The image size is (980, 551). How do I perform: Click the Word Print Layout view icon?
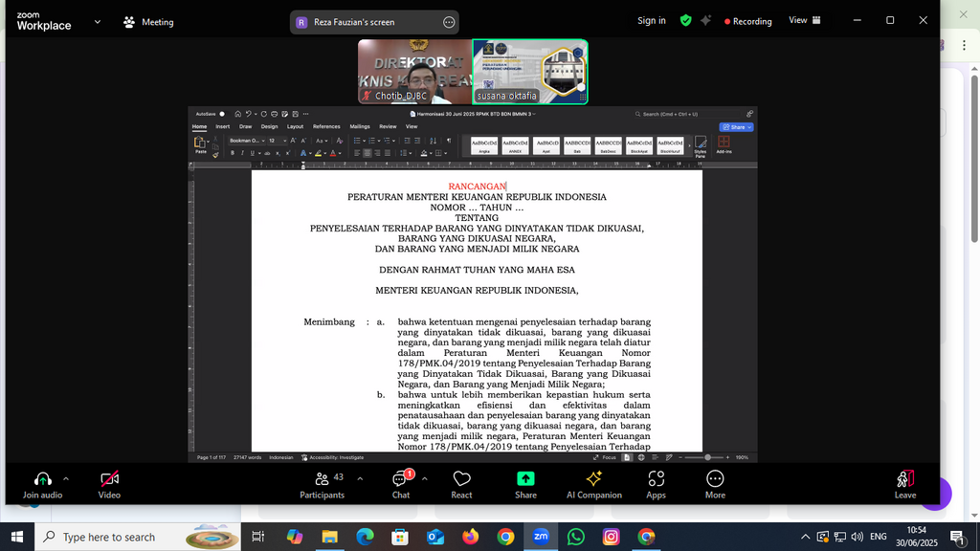627,457
